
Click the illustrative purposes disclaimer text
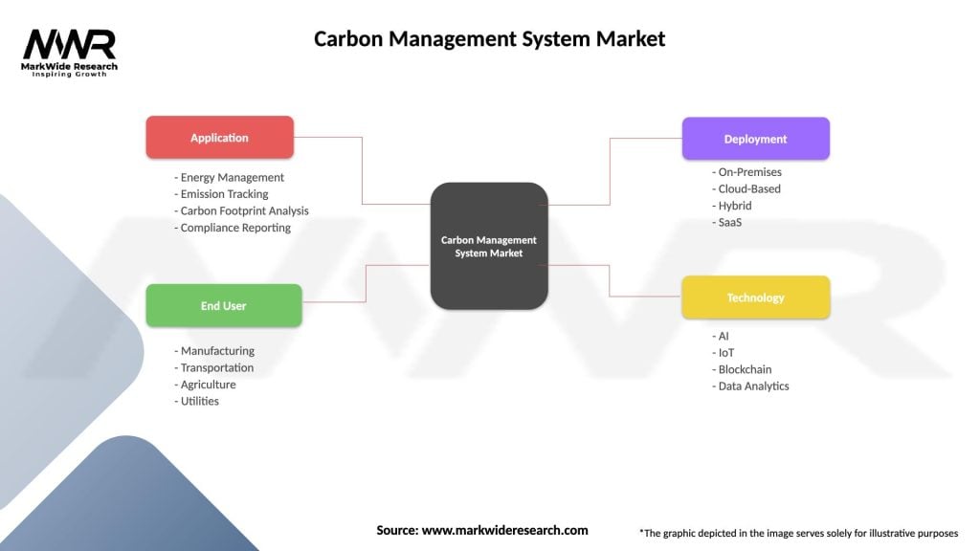(x=798, y=532)
